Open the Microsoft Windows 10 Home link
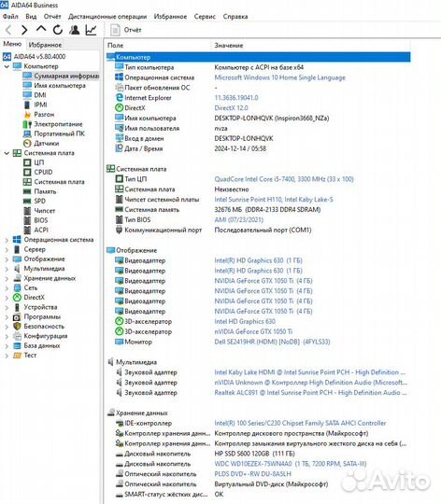 point(279,77)
